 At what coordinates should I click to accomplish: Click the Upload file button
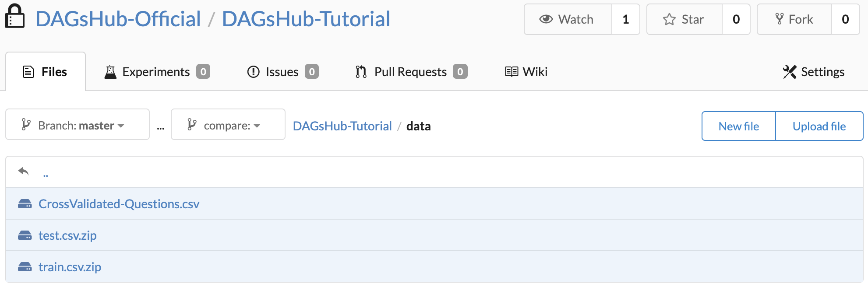click(819, 126)
